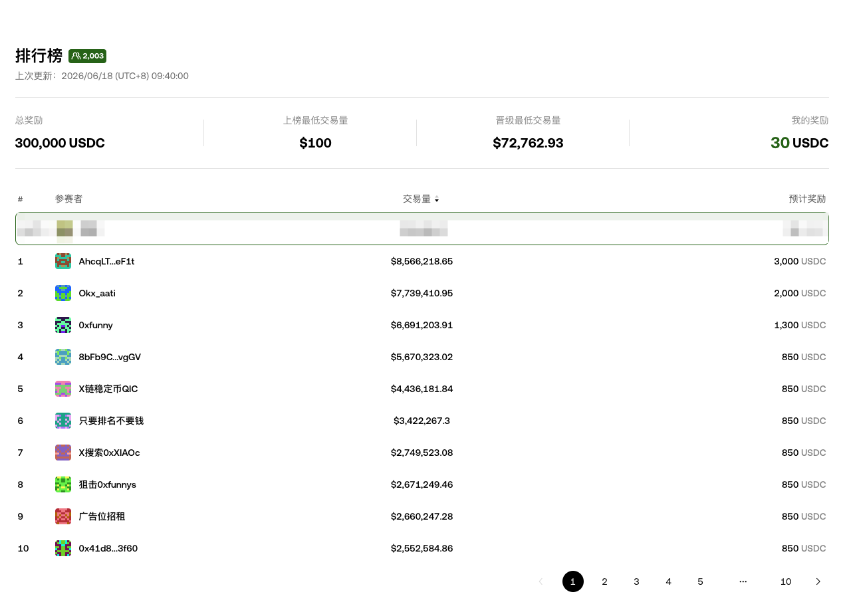This screenshot has width=843, height=616.
Task: Click 晋级最低交易量 label
Action: pyautogui.click(x=528, y=120)
